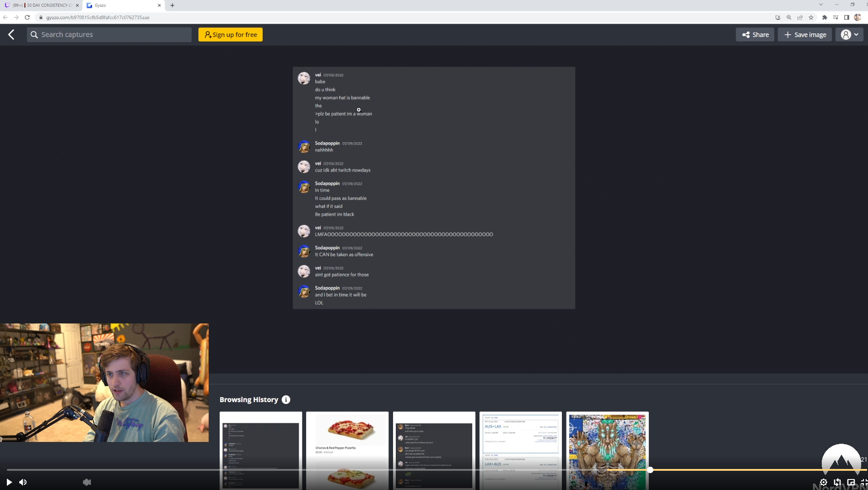Play the video

click(x=9, y=482)
